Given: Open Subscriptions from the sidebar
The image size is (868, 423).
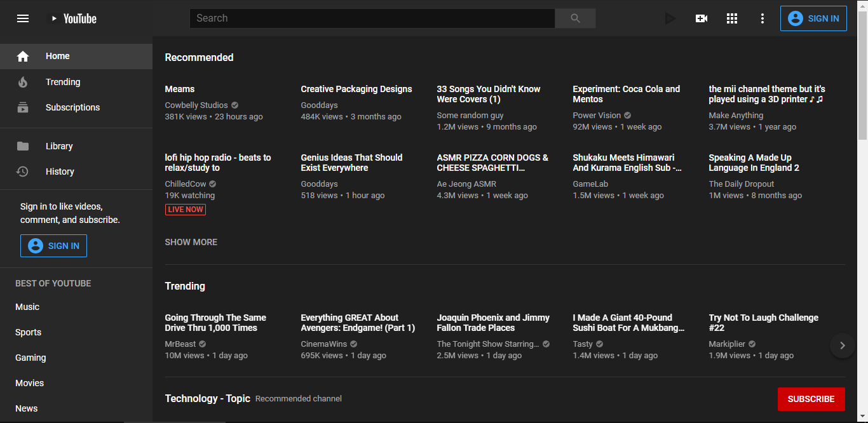Looking at the screenshot, I should coord(76,107).
